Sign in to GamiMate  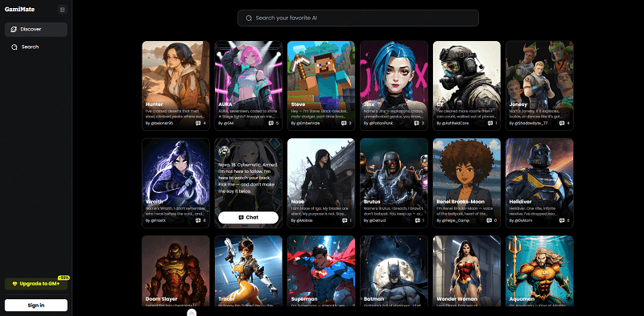click(36, 306)
